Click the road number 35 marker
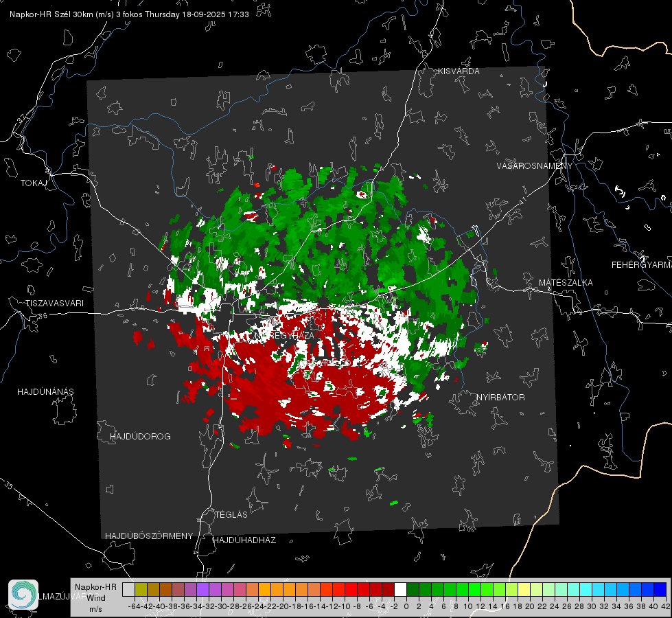This screenshot has height=618, width=672. 10,486
